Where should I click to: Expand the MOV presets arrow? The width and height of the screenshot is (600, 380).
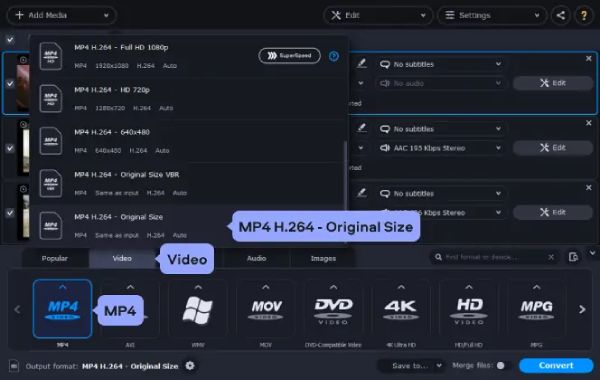pyautogui.click(x=266, y=287)
